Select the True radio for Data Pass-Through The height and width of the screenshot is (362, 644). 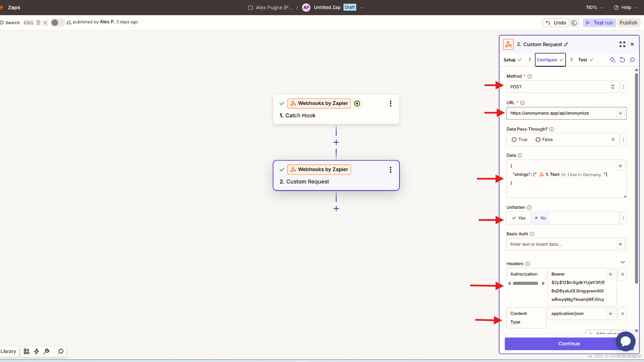pyautogui.click(x=515, y=139)
